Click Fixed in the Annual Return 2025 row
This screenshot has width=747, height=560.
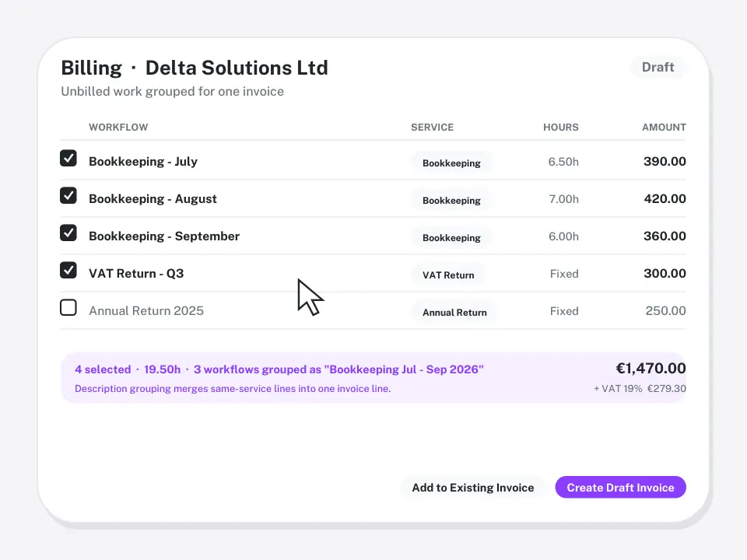(x=564, y=311)
